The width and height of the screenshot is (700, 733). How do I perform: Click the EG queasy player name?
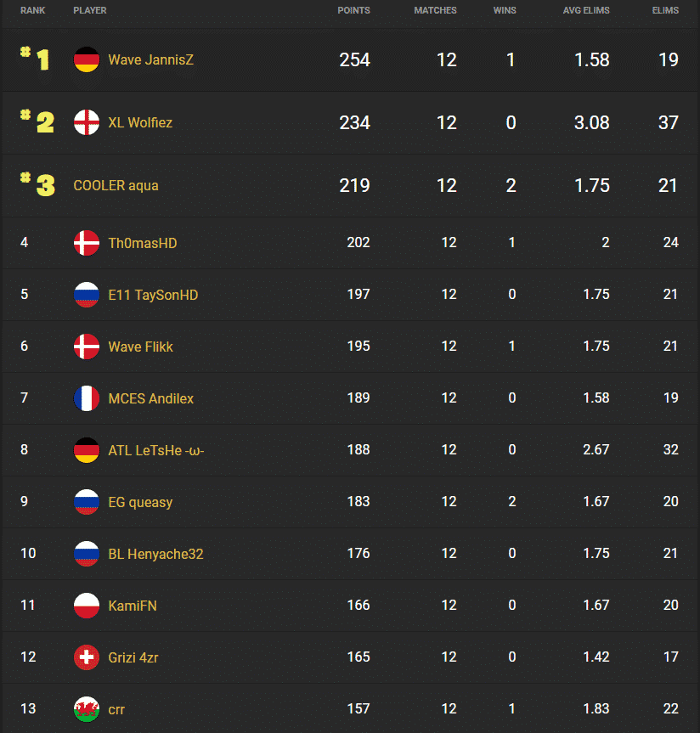(x=140, y=501)
